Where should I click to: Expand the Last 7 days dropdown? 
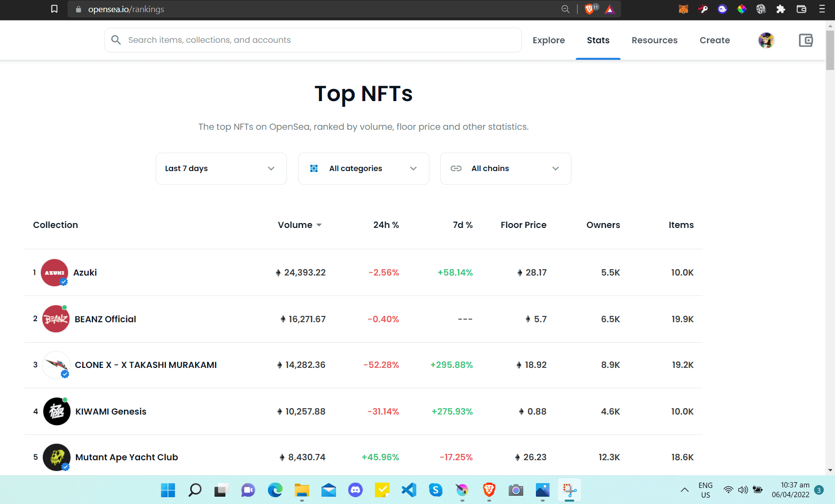point(221,169)
